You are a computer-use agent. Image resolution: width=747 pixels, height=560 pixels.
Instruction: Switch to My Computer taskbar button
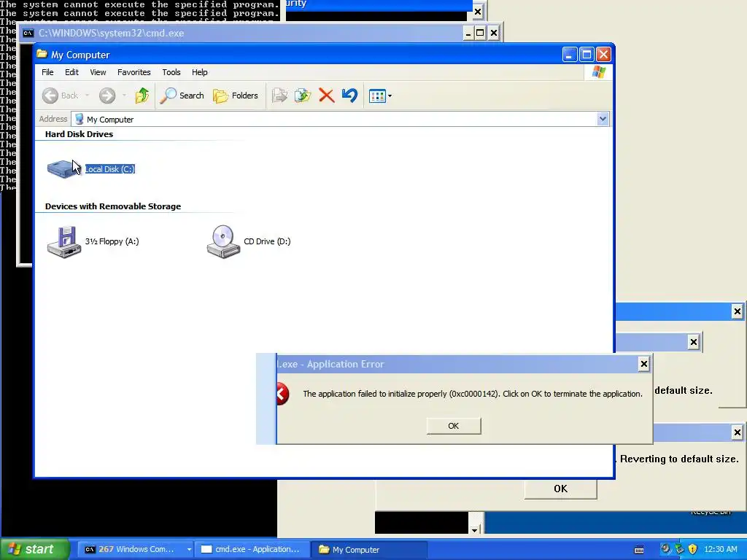coord(368,550)
